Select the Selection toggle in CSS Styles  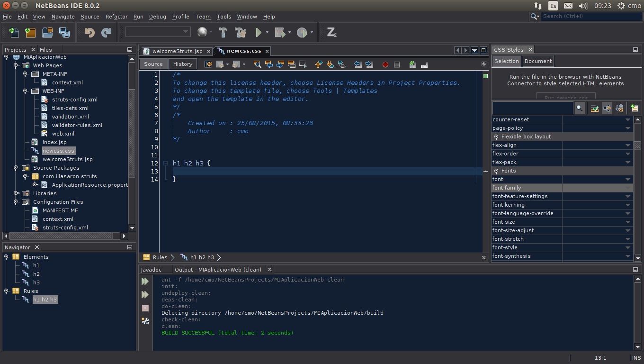pyautogui.click(x=507, y=61)
